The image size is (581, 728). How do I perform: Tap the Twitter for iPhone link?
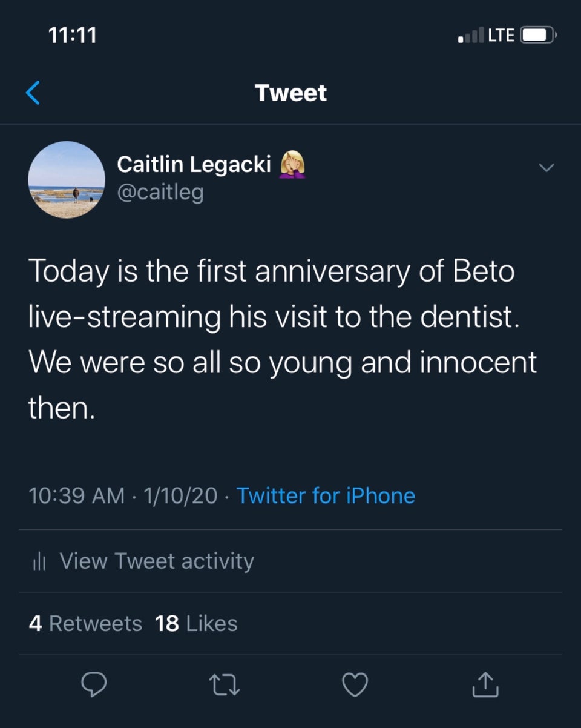pyautogui.click(x=326, y=495)
